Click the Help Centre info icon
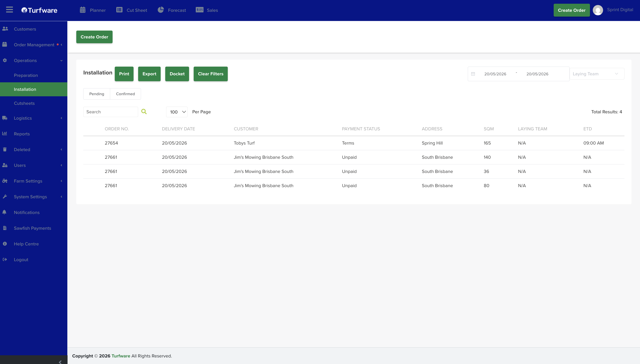 click(5, 243)
